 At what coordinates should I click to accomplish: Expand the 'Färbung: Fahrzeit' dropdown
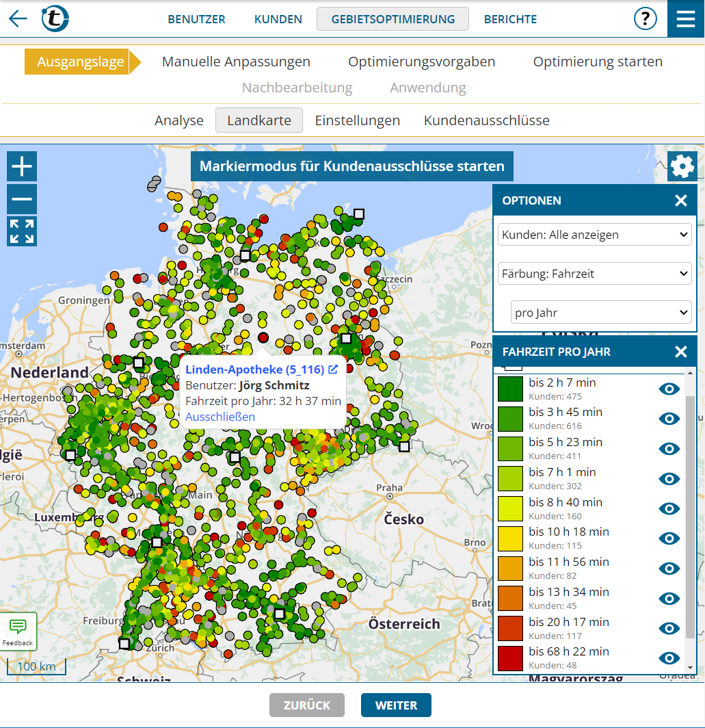pyautogui.click(x=594, y=274)
